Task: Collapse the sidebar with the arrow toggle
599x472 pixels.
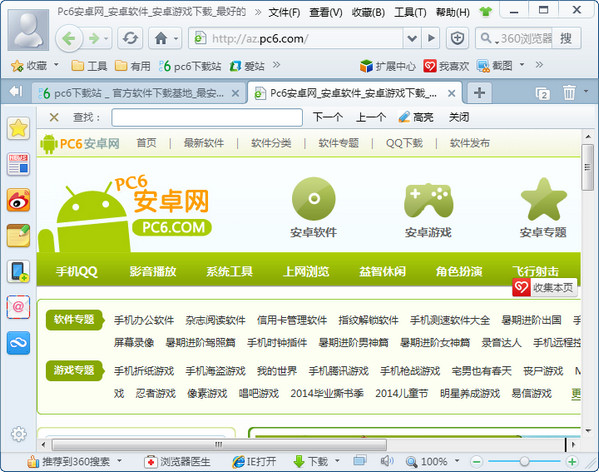Action: (x=16, y=92)
